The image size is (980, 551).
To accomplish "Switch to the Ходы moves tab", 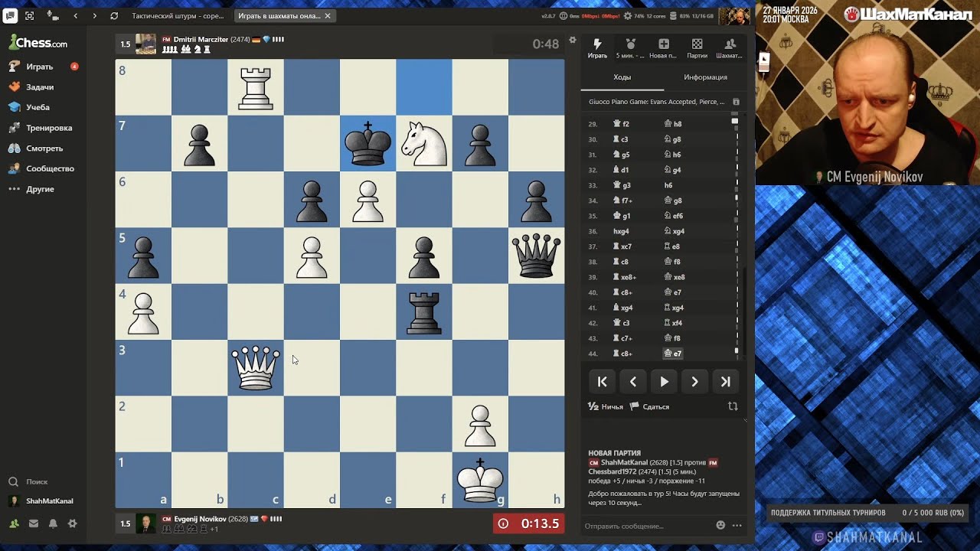I will tap(622, 77).
